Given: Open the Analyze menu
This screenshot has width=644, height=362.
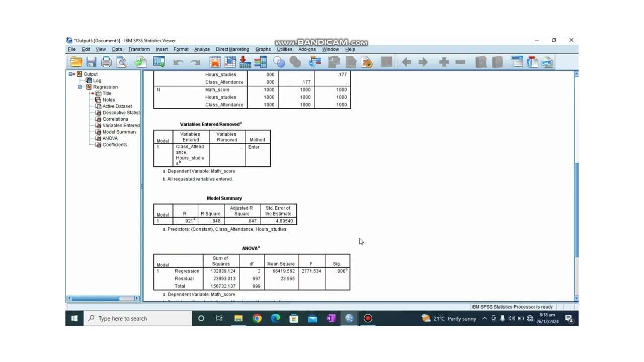Looking at the screenshot, I should (202, 49).
